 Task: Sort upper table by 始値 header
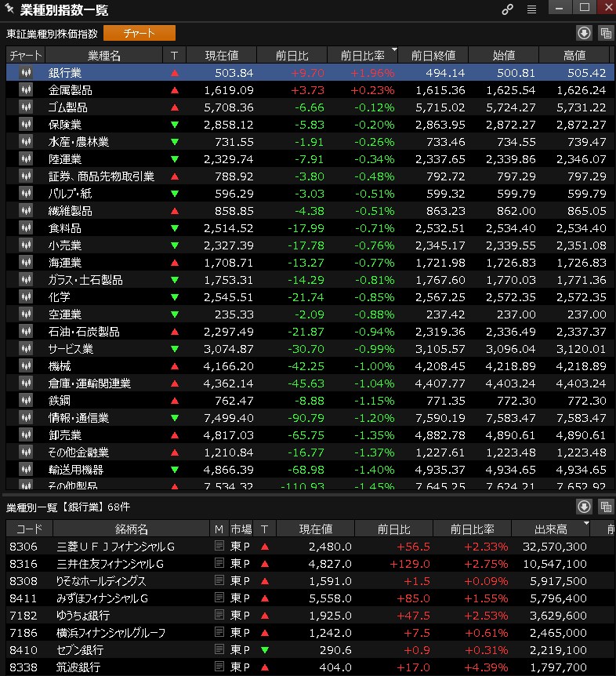click(504, 55)
